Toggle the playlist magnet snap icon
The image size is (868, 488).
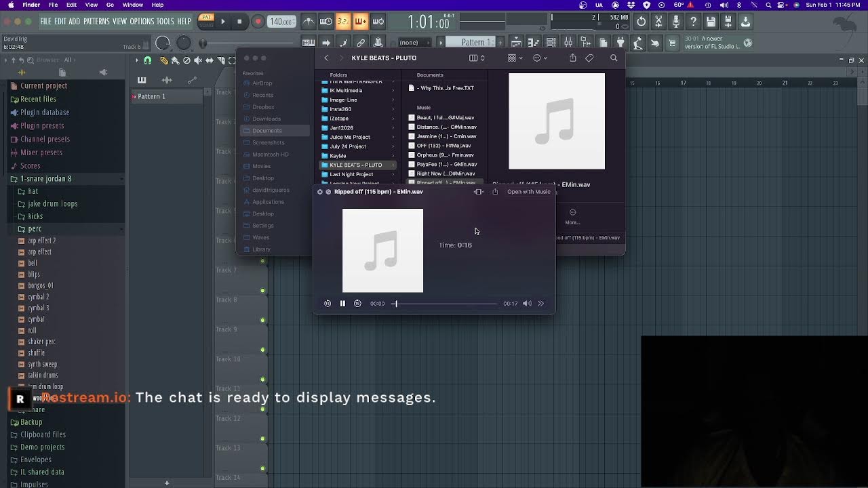[x=147, y=60]
